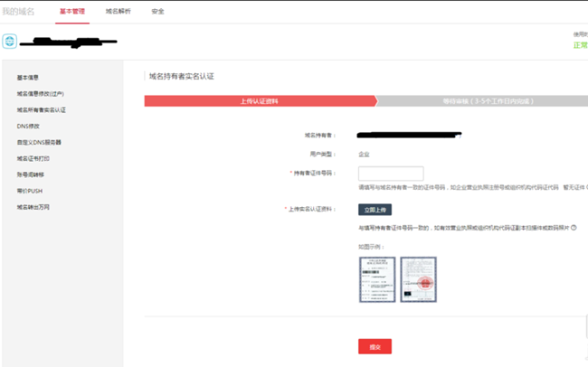The width and height of the screenshot is (588, 367).
Task: Click the 如图示例 label
Action: [371, 247]
